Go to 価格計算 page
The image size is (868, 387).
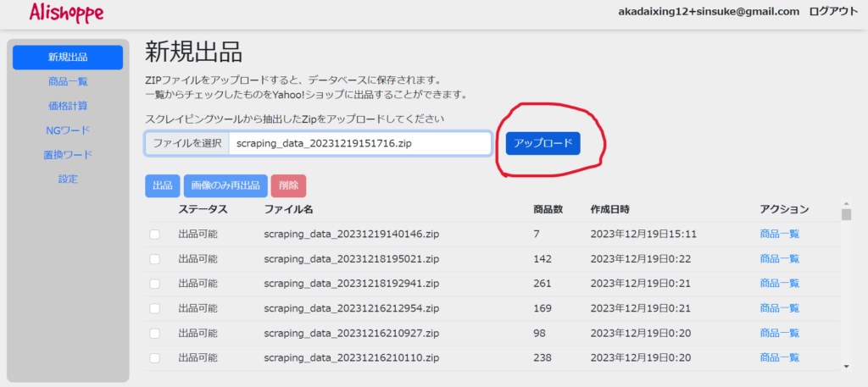coord(68,107)
